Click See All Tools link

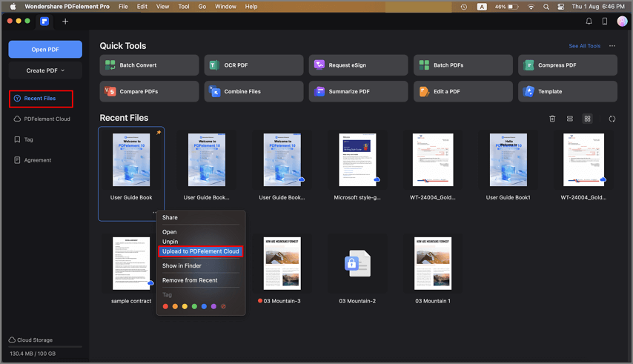coord(584,46)
